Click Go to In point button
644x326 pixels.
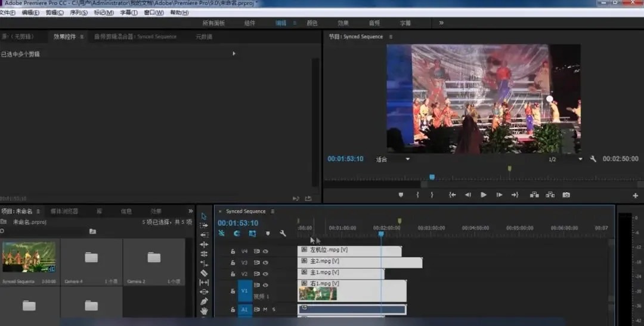(x=452, y=195)
